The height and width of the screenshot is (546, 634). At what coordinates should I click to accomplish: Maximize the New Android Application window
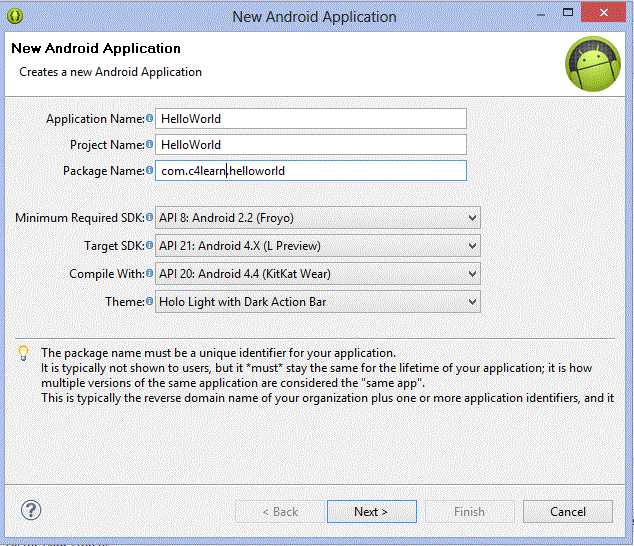pyautogui.click(x=568, y=13)
